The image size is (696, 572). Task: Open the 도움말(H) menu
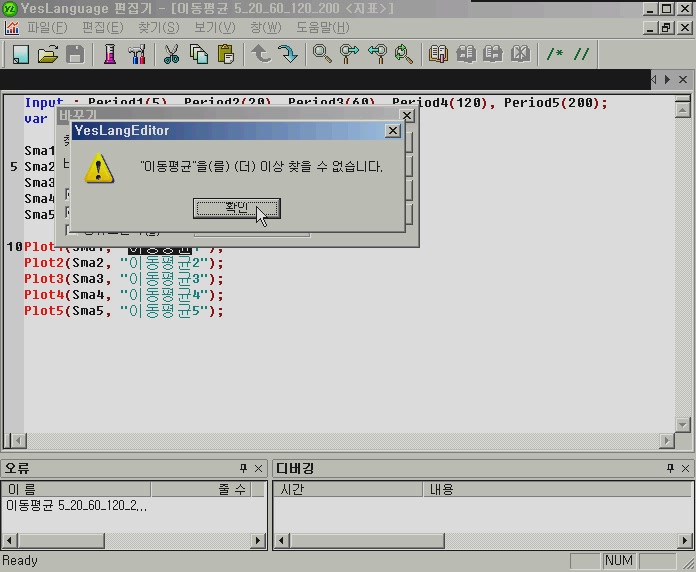[322, 27]
